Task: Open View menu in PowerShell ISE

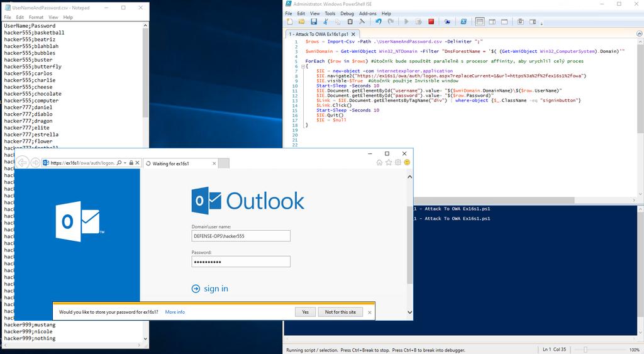Action: 314,13
